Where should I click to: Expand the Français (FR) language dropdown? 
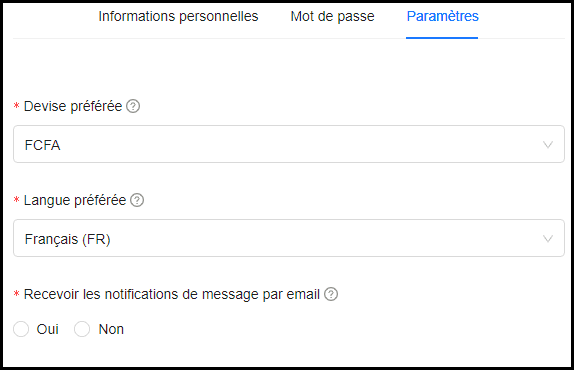coord(289,238)
